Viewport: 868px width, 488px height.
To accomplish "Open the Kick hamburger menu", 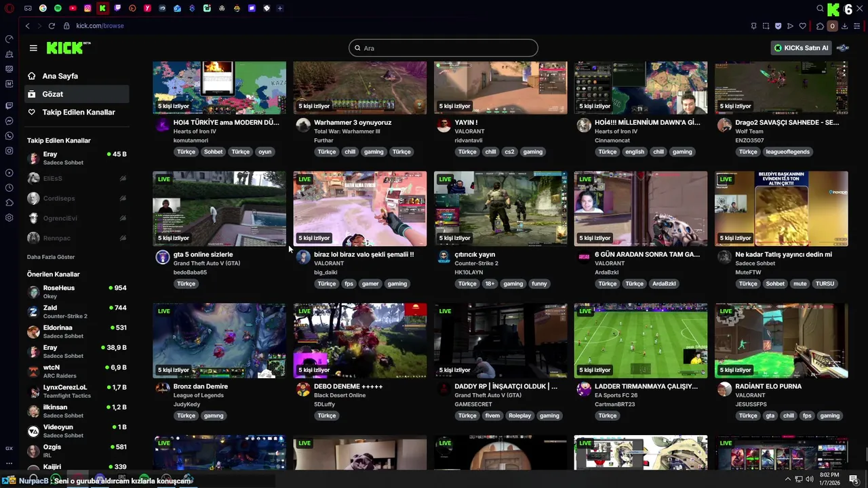I will [x=33, y=48].
